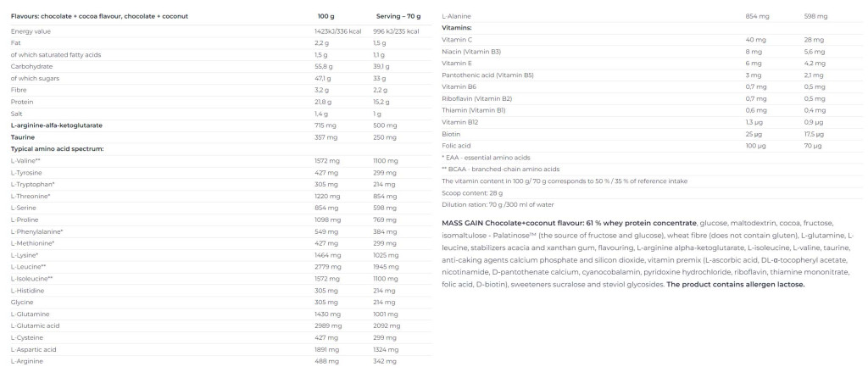Select the L-arginine-alfa-ketoglutarate row label
868x378 pixels.
tap(57, 125)
